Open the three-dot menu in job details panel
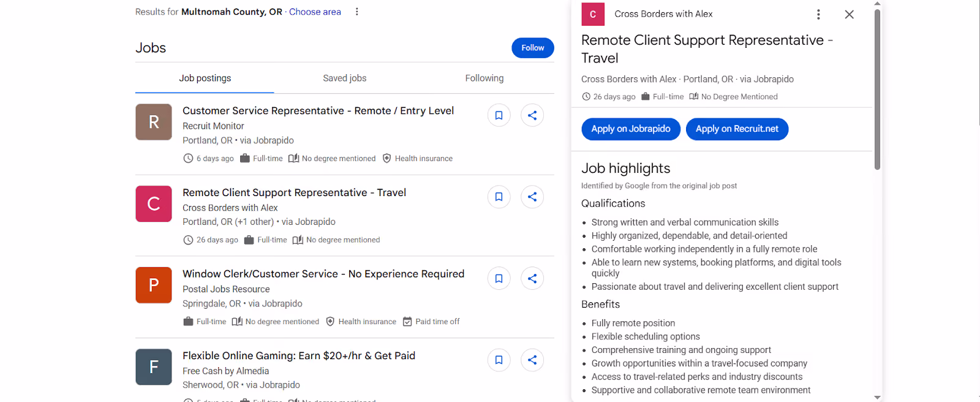Screen dimensions: 980x402 pyautogui.click(x=818, y=14)
